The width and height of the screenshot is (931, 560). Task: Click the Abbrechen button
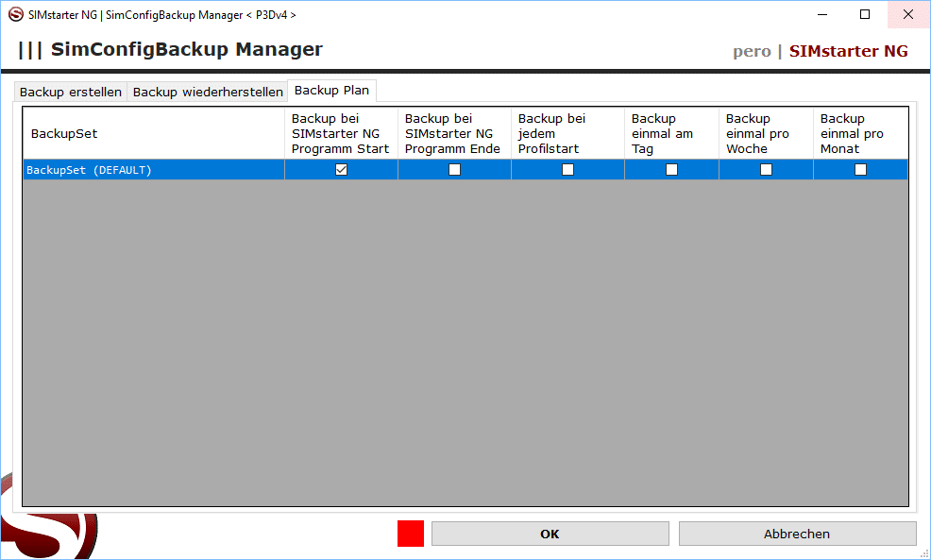click(x=797, y=534)
